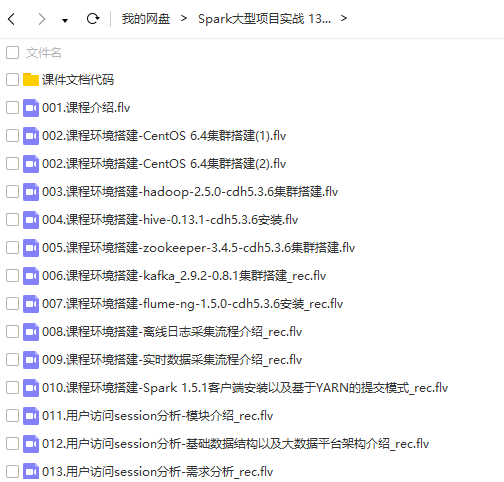
Task: Open 003.课程环境搭建-hadoop-2.5.0-cdh5.3.6集群搭建.flv
Action: [x=190, y=192]
